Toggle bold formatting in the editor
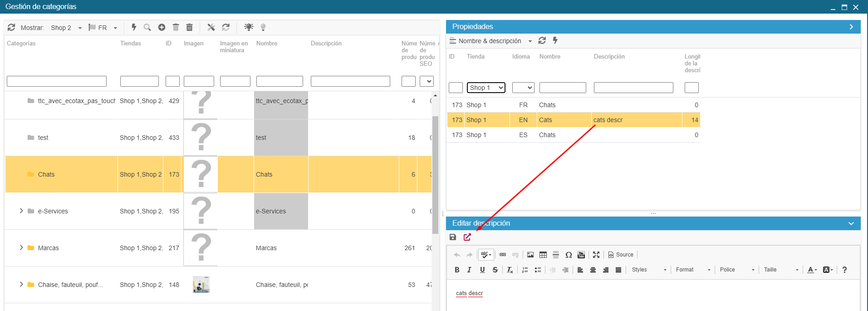The width and height of the screenshot is (868, 311). click(457, 270)
